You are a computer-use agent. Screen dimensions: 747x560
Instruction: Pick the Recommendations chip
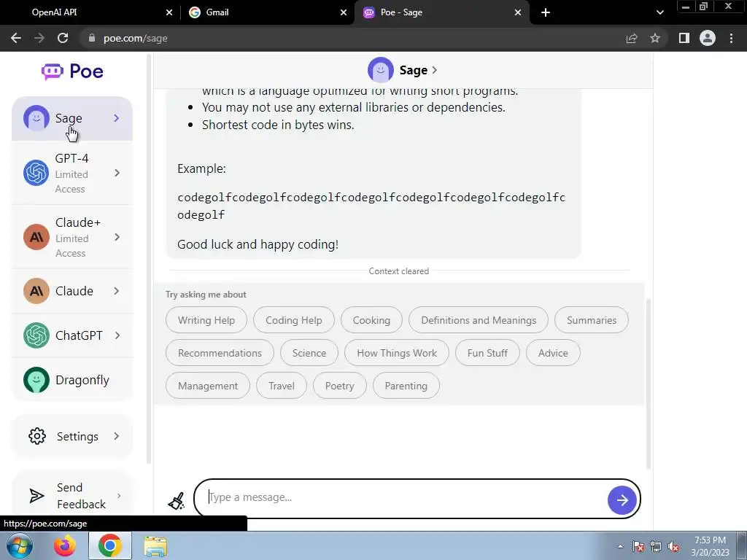(x=220, y=353)
